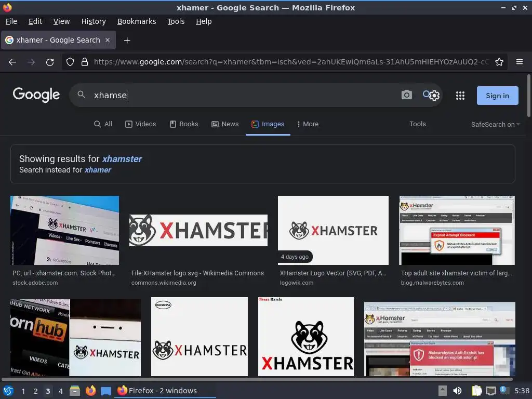
Task: Open the Edit menu
Action: click(x=35, y=21)
